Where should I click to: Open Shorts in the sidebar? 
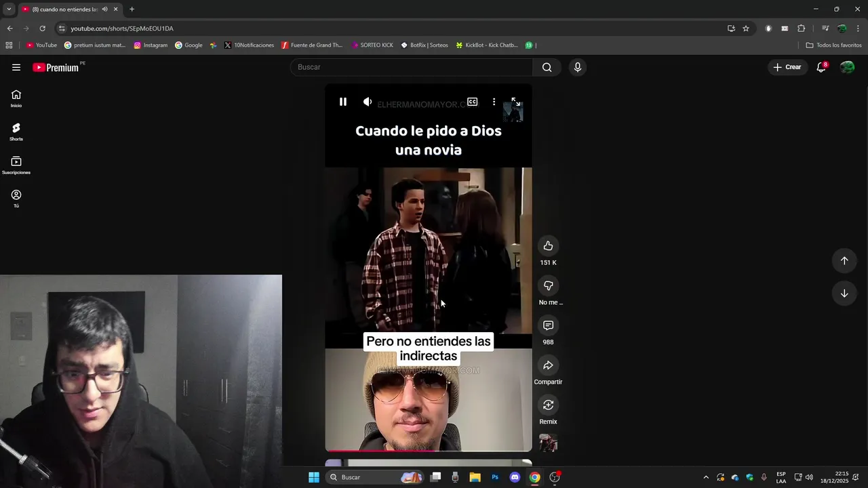click(x=16, y=132)
